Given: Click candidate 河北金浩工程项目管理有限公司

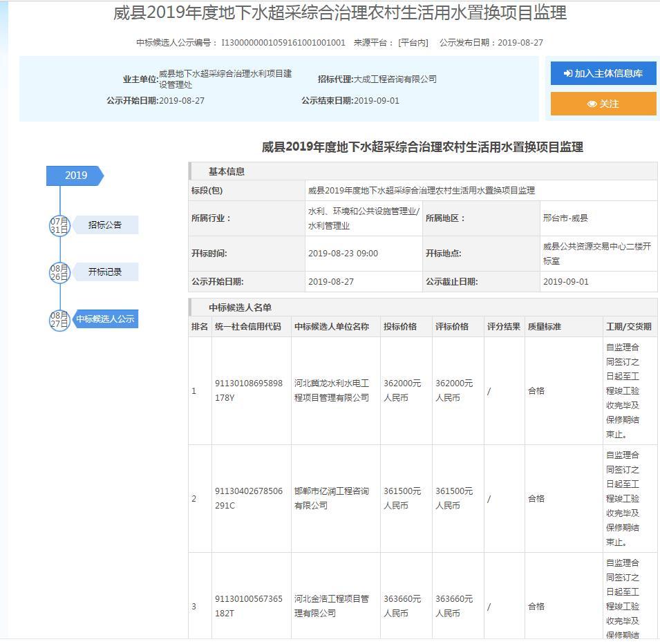Looking at the screenshot, I should [x=332, y=606].
